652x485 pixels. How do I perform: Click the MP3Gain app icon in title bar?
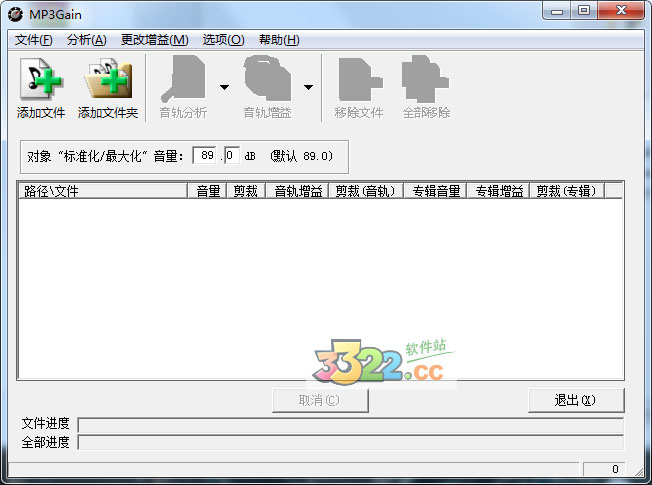point(15,14)
